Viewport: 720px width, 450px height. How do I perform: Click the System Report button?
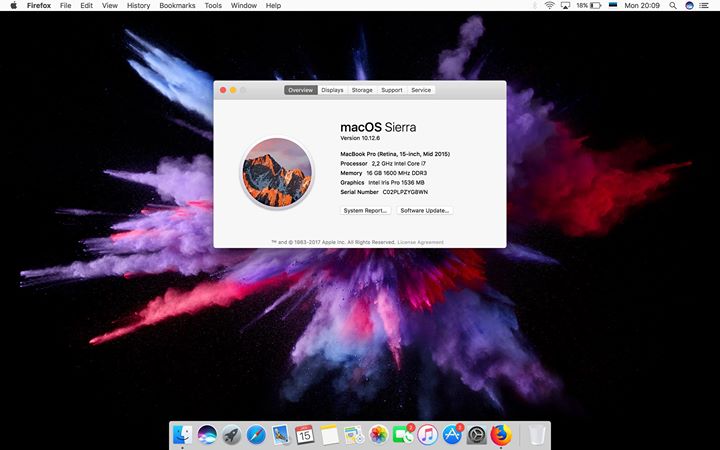click(x=366, y=210)
